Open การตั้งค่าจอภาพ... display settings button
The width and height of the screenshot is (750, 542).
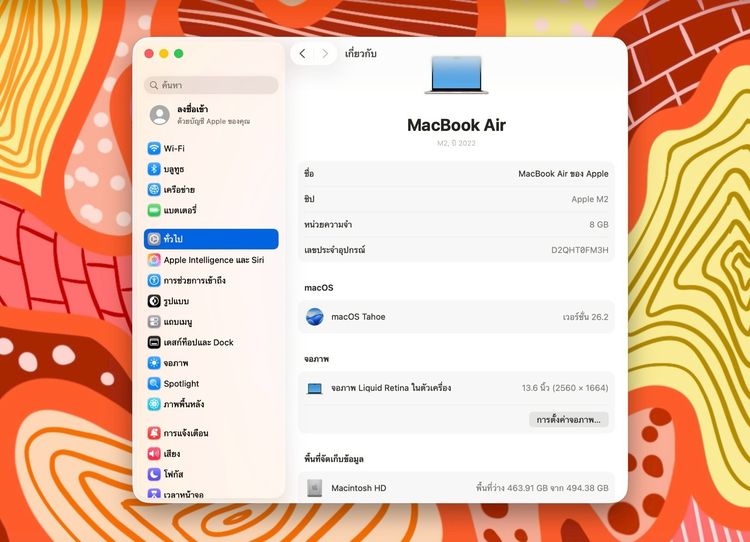[x=569, y=420]
